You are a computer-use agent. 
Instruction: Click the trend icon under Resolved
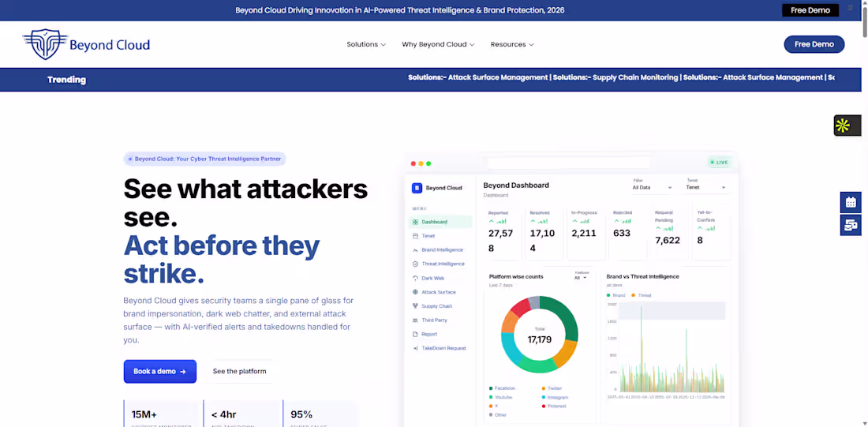(x=539, y=221)
